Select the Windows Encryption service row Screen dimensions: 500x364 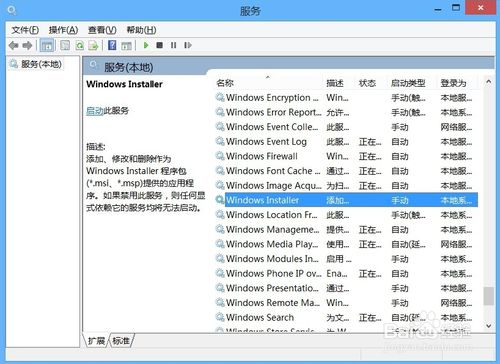[x=346, y=98]
